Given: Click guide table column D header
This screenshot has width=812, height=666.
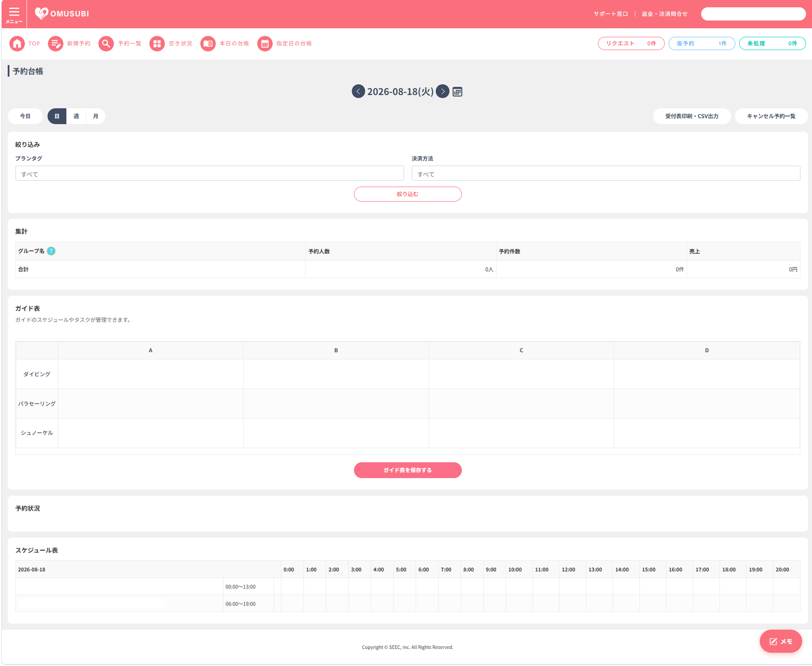Looking at the screenshot, I should tap(707, 351).
